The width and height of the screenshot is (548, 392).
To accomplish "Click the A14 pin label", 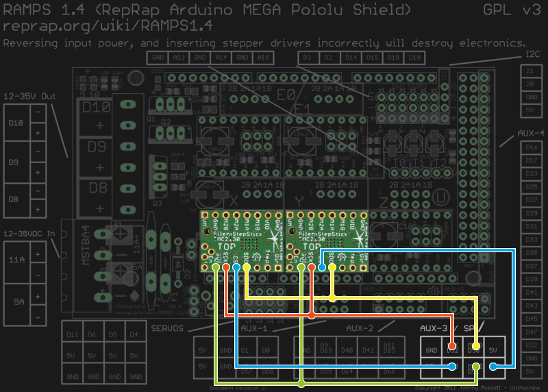I will pos(221,58).
